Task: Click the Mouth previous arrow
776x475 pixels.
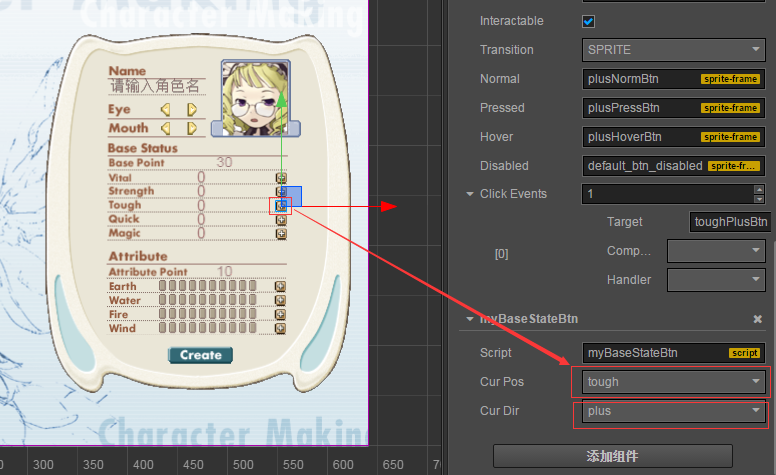Action: (166, 129)
